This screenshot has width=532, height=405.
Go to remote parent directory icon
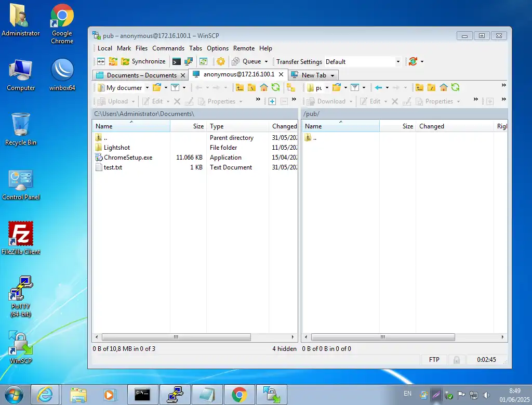pyautogui.click(x=420, y=87)
